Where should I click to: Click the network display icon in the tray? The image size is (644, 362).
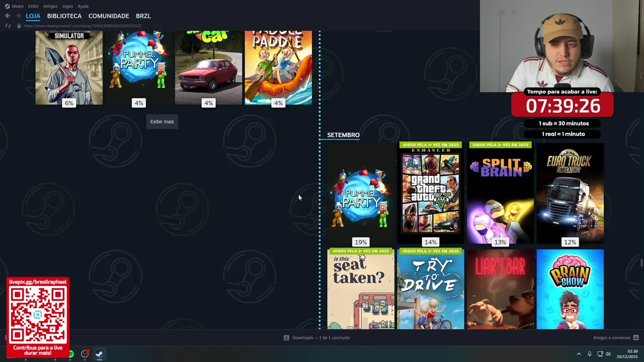(600, 354)
